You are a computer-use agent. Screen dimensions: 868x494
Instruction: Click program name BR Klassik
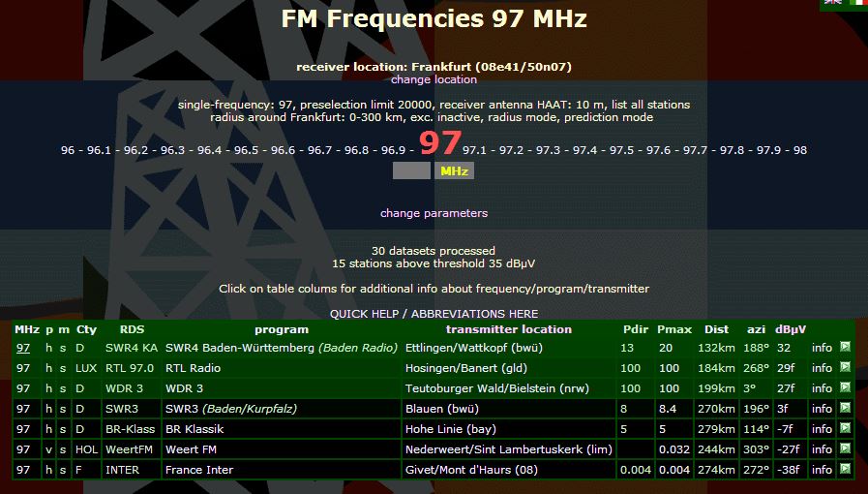[195, 429]
